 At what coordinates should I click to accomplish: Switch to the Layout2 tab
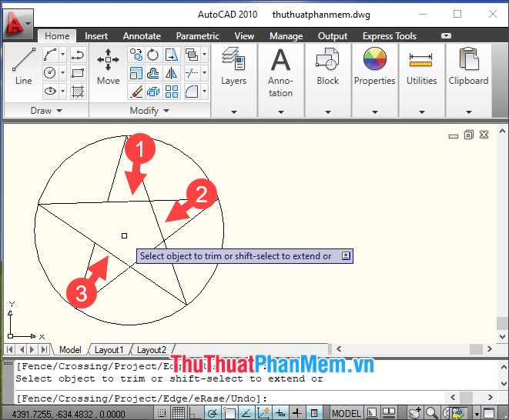click(152, 350)
